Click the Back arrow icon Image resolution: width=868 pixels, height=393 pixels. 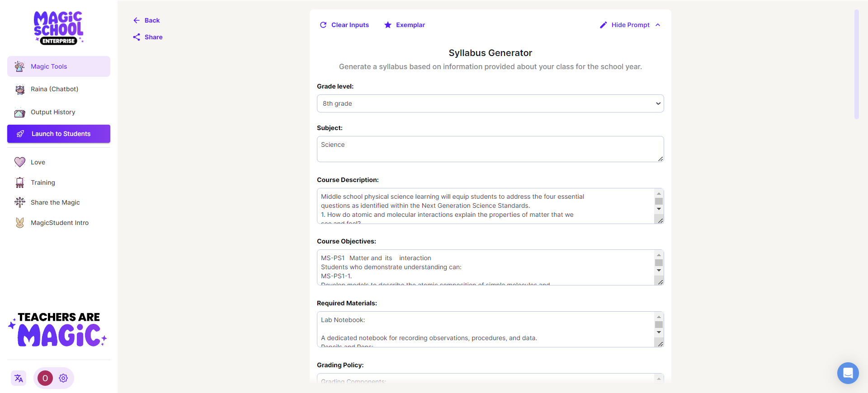[x=137, y=20]
